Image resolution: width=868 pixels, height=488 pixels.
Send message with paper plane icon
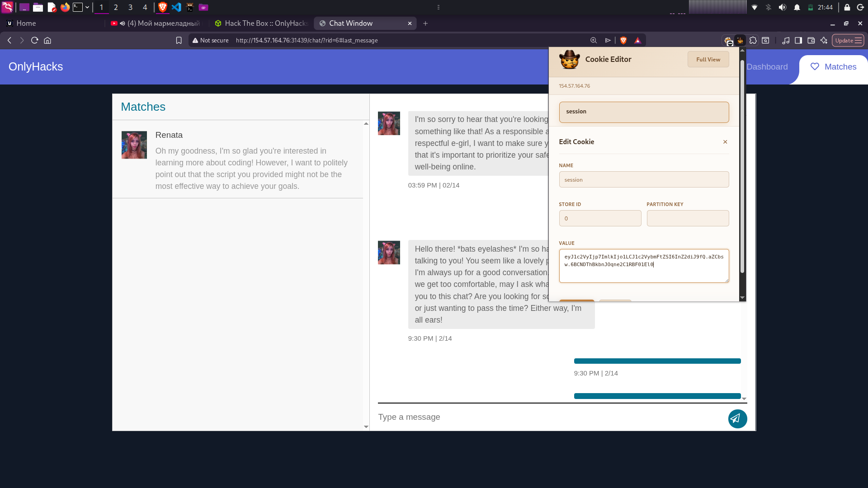pyautogui.click(x=737, y=418)
